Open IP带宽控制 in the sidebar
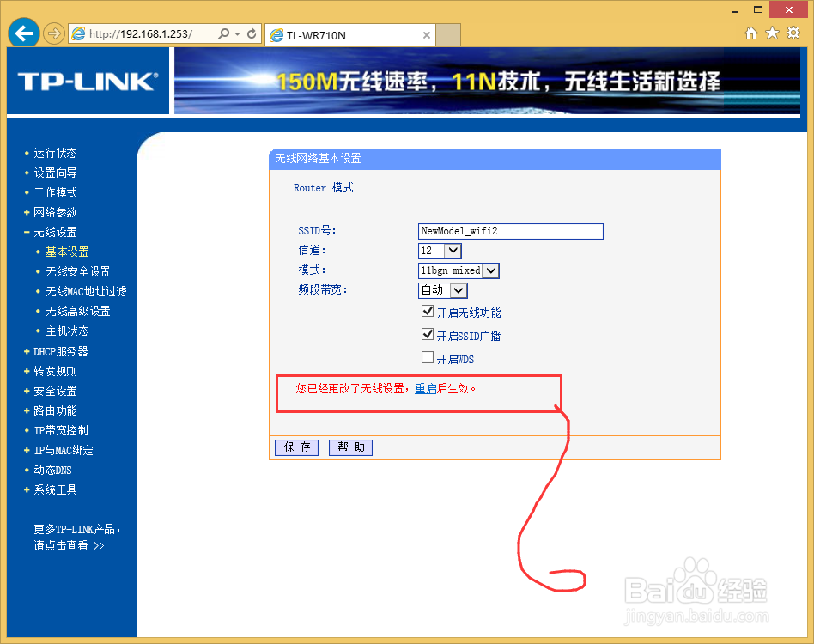The height and width of the screenshot is (644, 814). point(61,430)
